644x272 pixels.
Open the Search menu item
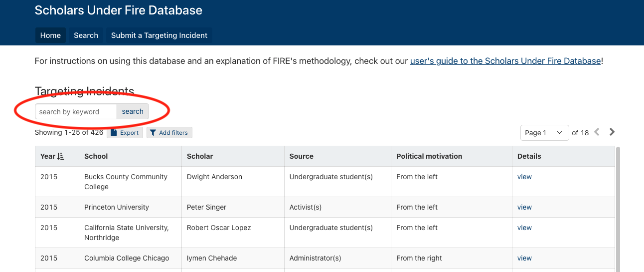[x=86, y=35]
